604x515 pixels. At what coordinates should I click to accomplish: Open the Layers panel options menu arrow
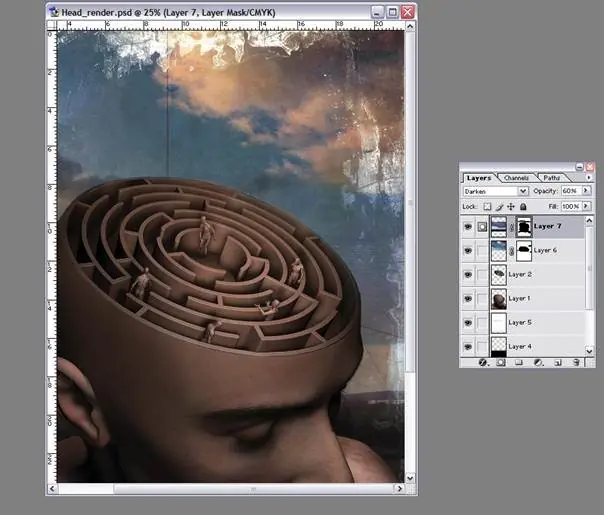(589, 178)
